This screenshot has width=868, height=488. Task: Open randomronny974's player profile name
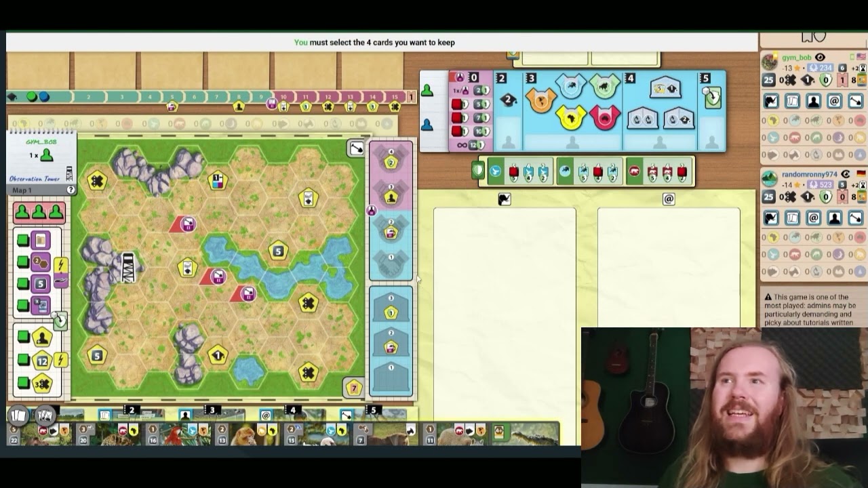810,175
